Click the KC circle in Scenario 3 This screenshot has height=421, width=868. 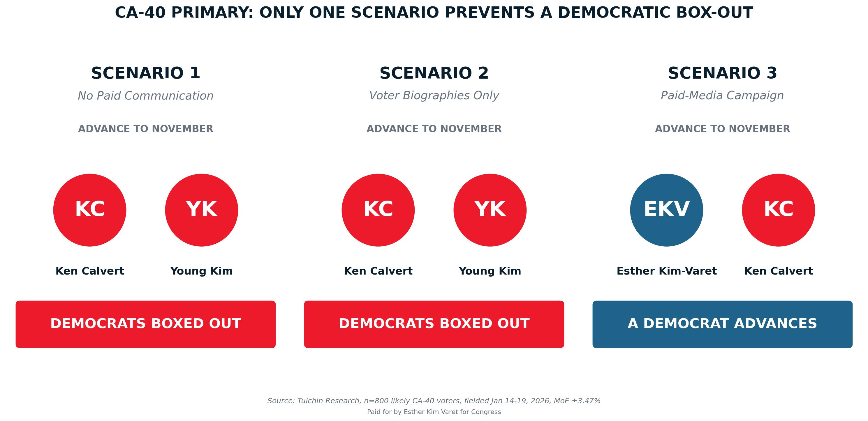[778, 210]
